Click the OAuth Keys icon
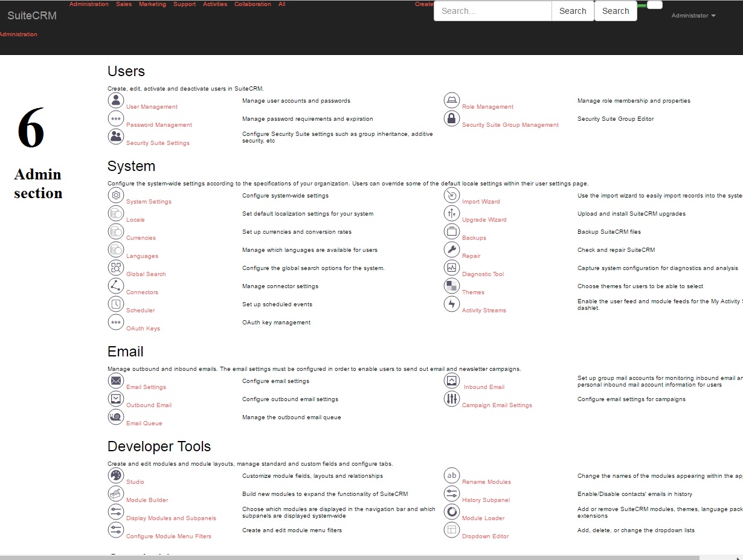This screenshot has height=560, width=743. pos(116,322)
